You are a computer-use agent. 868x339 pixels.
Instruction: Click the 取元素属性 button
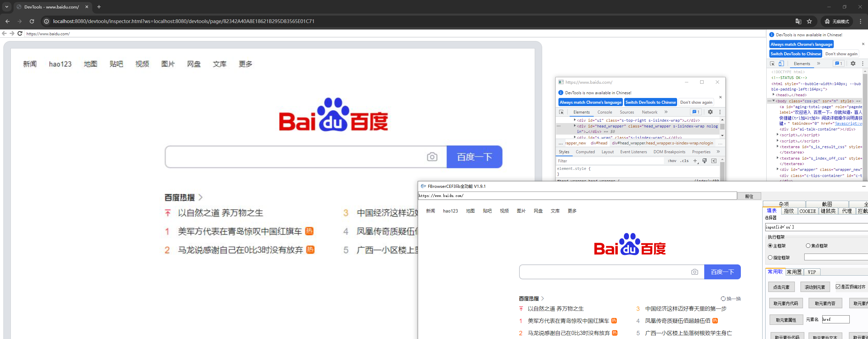pyautogui.click(x=786, y=320)
